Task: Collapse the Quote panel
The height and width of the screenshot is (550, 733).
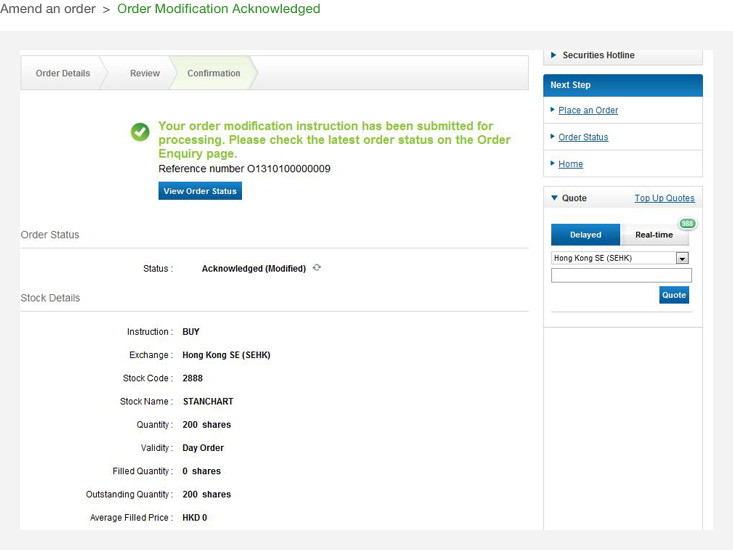Action: pyautogui.click(x=554, y=198)
